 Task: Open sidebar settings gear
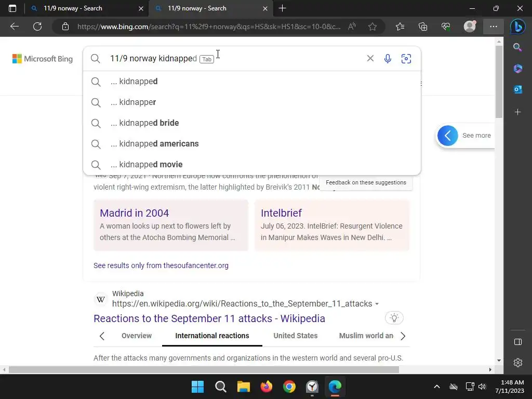point(518,363)
